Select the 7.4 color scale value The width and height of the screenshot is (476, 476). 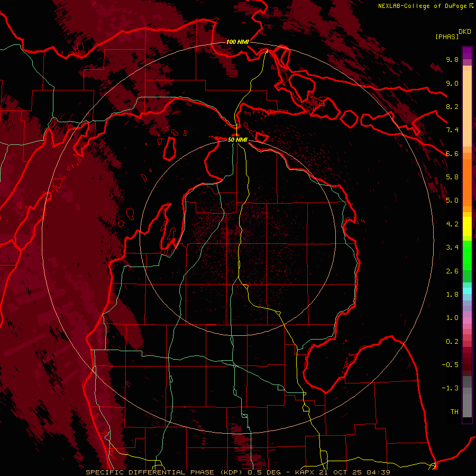[x=452, y=130]
